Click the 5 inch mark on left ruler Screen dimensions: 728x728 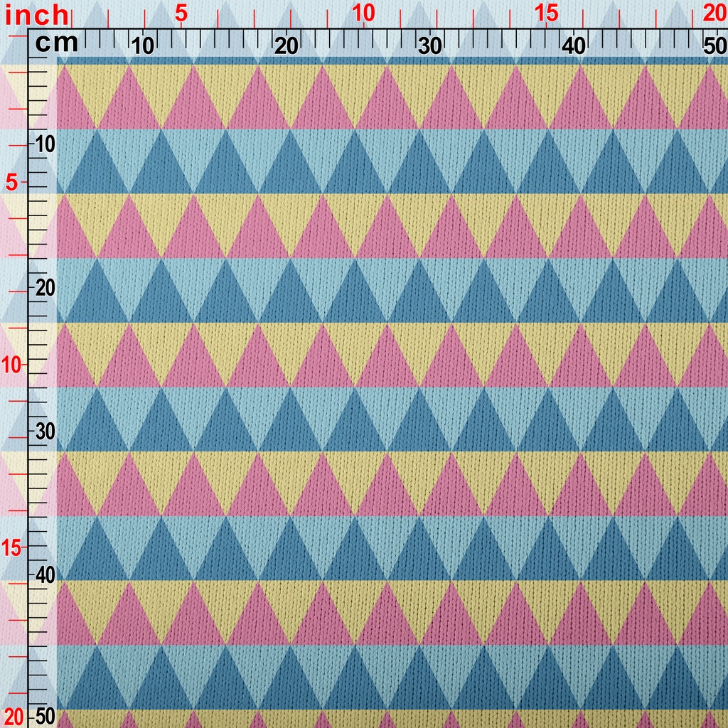point(12,182)
